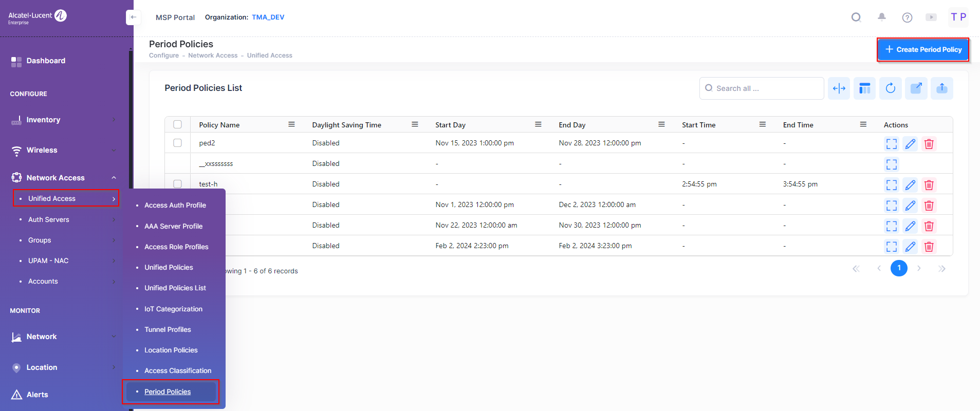Expand the Inventory sidebar section
This screenshot has width=980, height=411.
(64, 120)
